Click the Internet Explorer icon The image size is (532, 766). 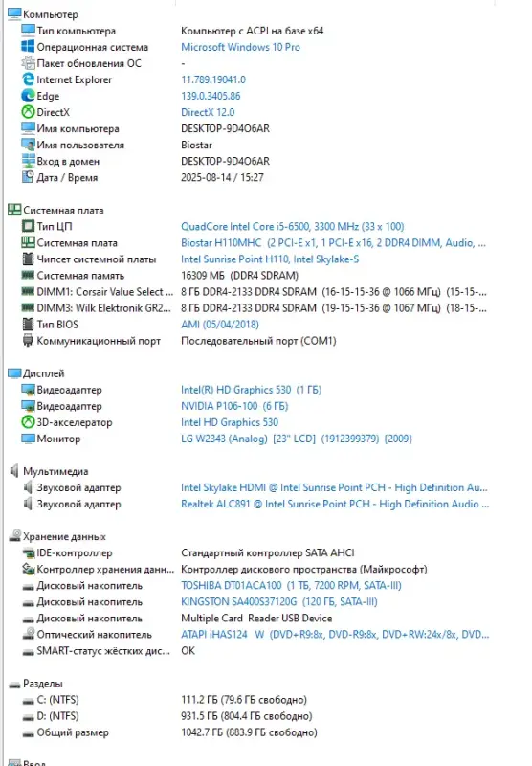click(28, 79)
